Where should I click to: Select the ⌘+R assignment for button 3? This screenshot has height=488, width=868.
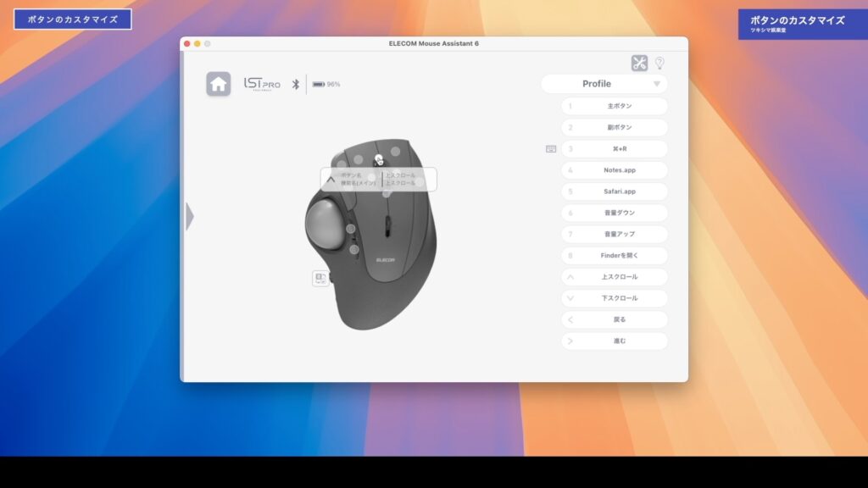[x=615, y=149]
